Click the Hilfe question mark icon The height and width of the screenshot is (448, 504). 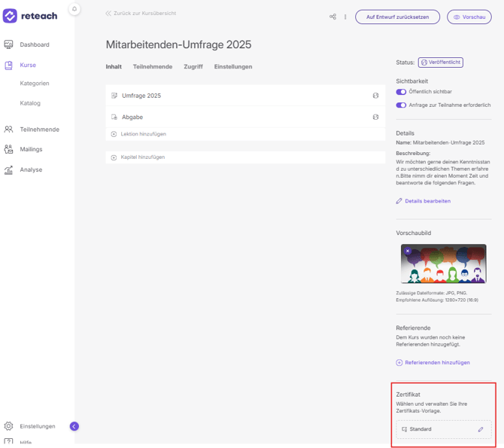pyautogui.click(x=9, y=441)
